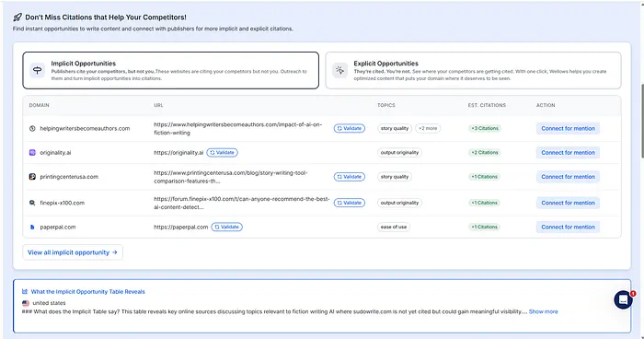644x339 pixels.
Task: Connect for mention with finepix-x100.com
Action: 568,203
